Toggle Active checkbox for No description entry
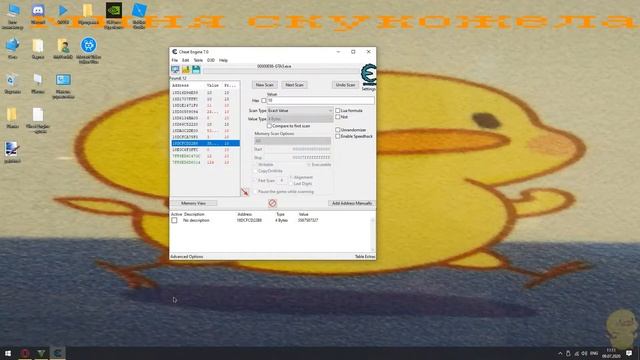Viewport: 640px width, 360px height. (175, 220)
